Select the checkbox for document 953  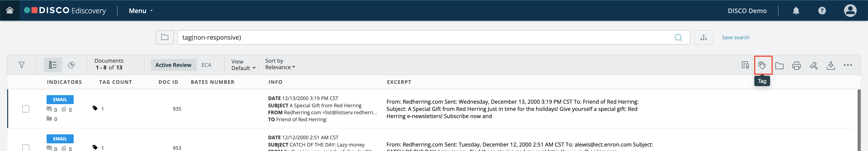26,148
